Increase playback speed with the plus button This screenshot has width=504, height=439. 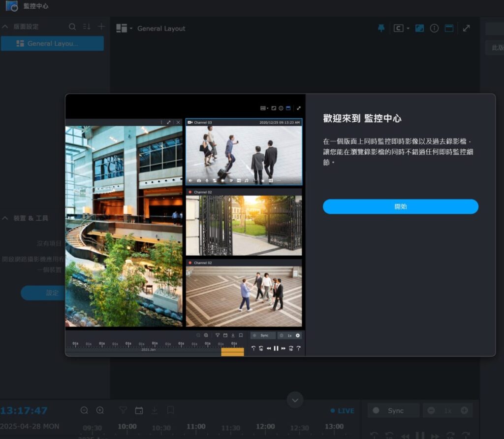tap(464, 410)
